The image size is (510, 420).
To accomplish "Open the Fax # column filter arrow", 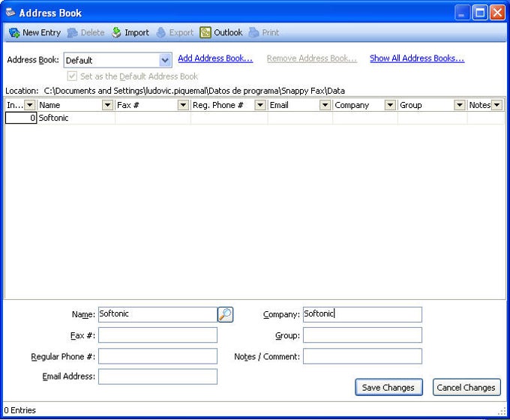I will [183, 105].
